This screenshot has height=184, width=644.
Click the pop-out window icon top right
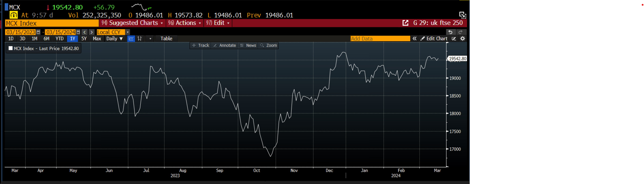pyautogui.click(x=463, y=15)
